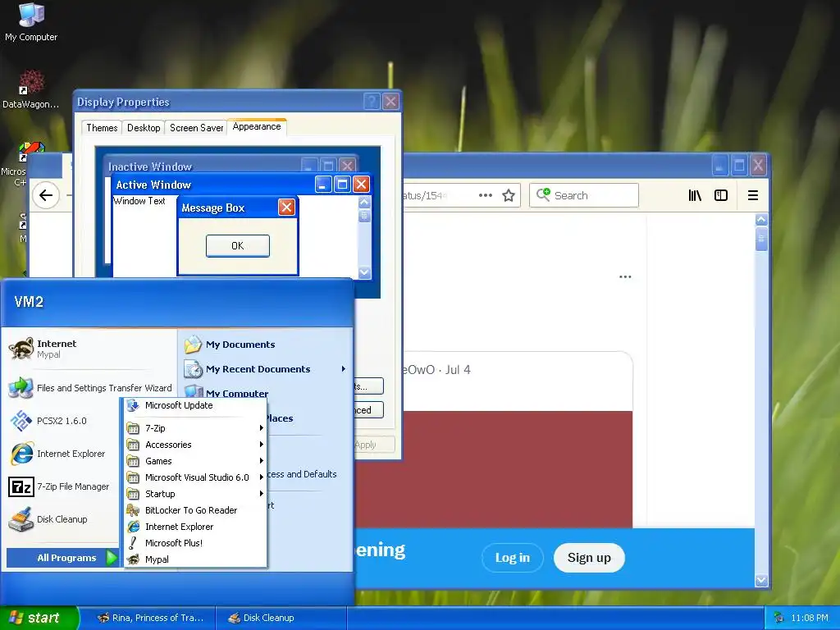Expand Microsoft Visual Studio 6.0 folder

click(x=195, y=478)
